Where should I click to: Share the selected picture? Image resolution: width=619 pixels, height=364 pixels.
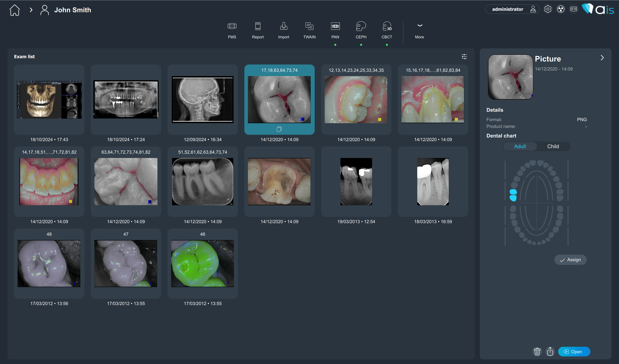(550, 351)
